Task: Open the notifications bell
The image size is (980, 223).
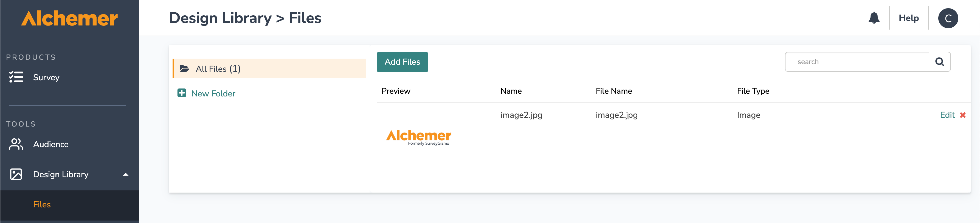Action: coord(874,18)
